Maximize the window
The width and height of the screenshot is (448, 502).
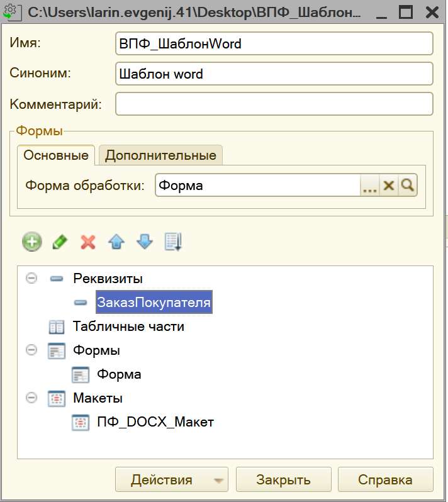(406, 12)
